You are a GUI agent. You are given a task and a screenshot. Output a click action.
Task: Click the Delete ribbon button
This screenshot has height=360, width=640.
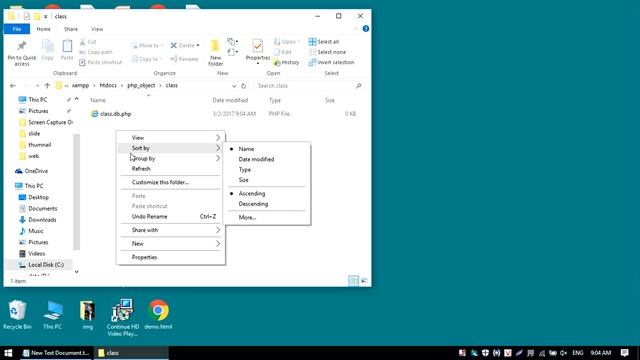point(185,45)
